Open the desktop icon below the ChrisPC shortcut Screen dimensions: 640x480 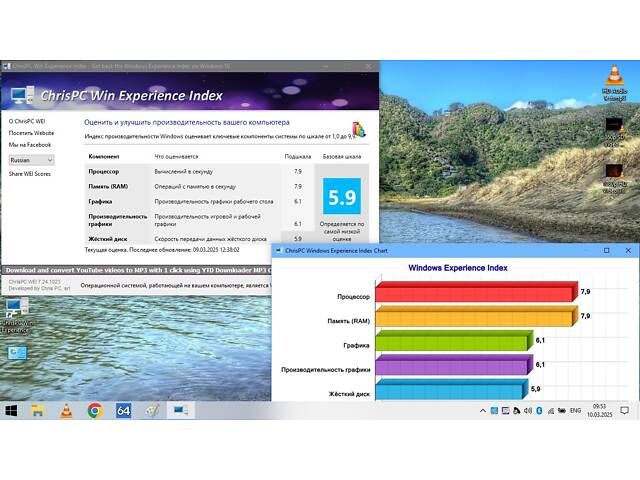tap(17, 353)
